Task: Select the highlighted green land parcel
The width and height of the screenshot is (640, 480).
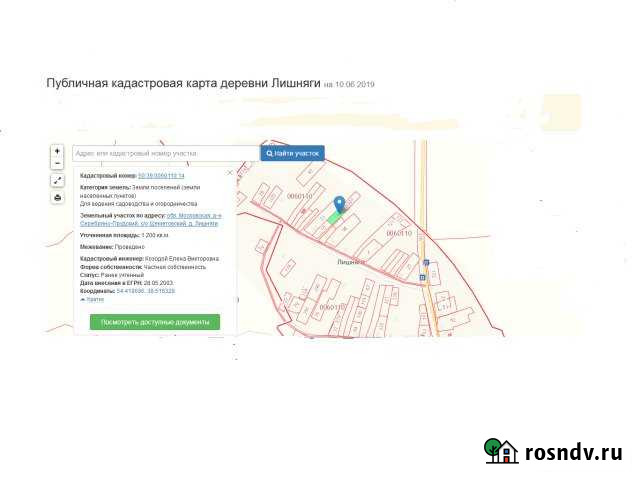Action: point(334,218)
